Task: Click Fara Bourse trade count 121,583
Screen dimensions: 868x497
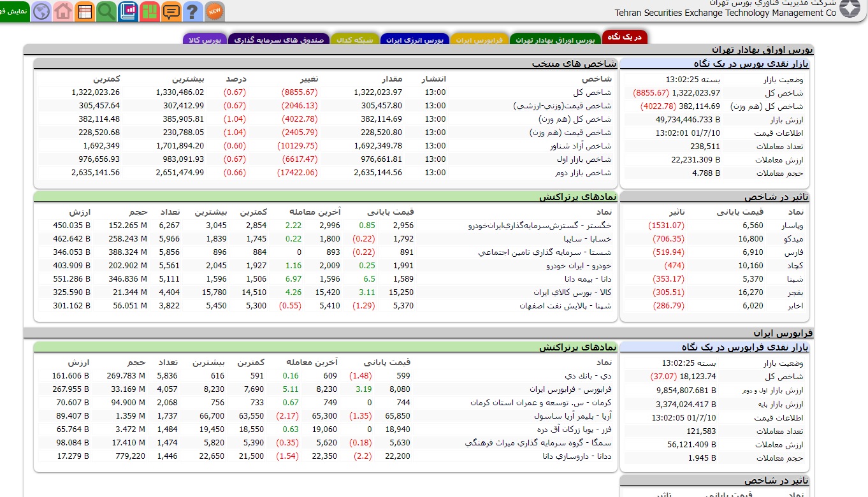Action: (x=701, y=431)
